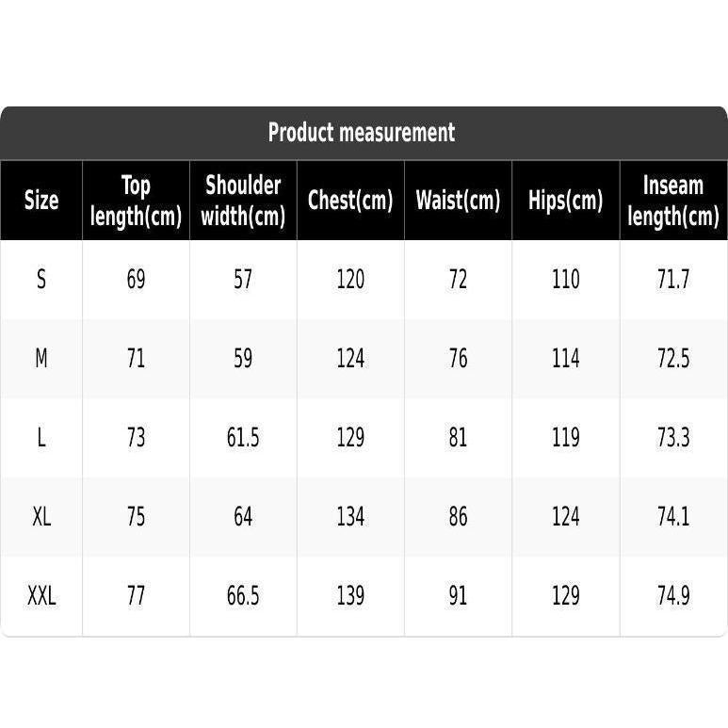Select the M size row label
The image size is (728, 728).
point(41,359)
